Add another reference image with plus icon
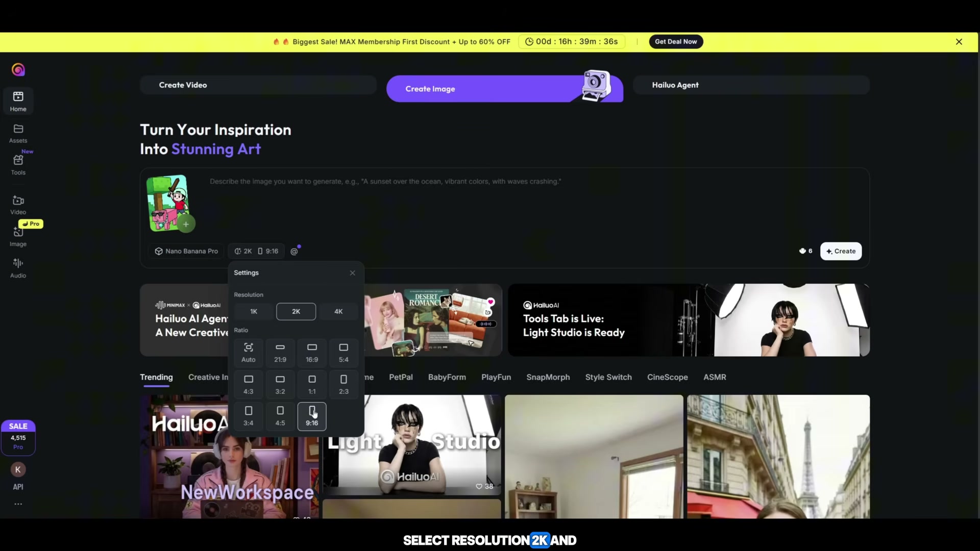Image resolution: width=980 pixels, height=551 pixels. pos(186,224)
